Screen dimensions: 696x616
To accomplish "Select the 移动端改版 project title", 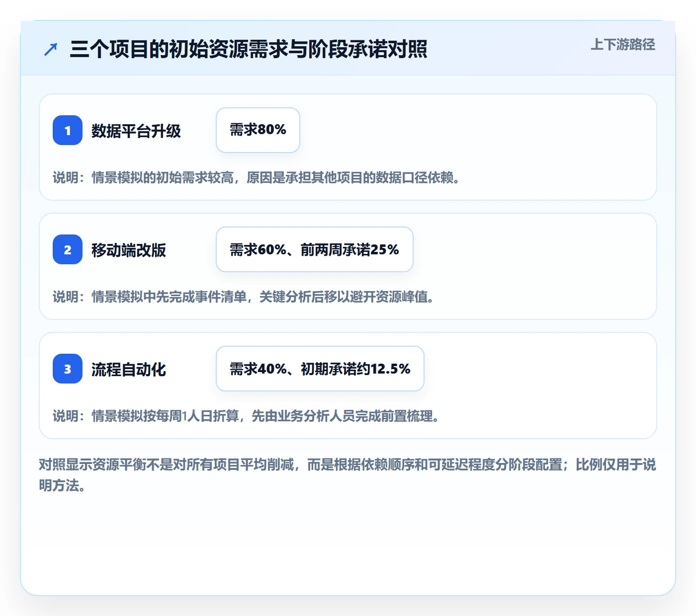I will [129, 250].
